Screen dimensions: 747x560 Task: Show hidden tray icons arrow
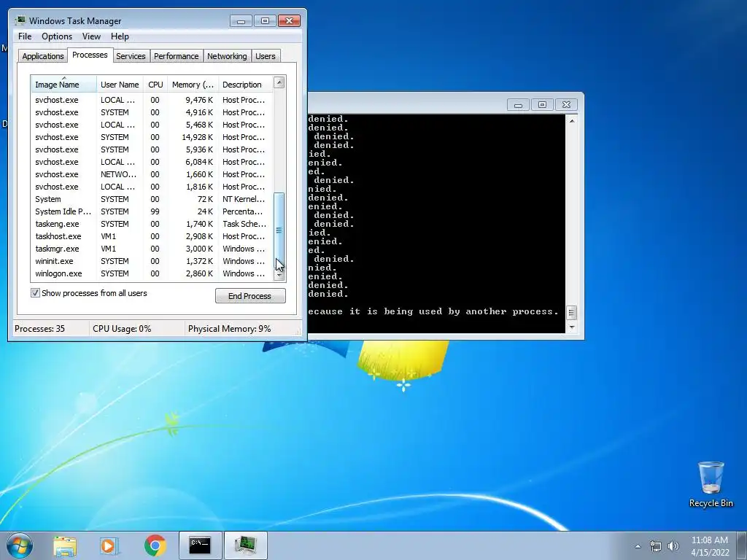(x=638, y=546)
